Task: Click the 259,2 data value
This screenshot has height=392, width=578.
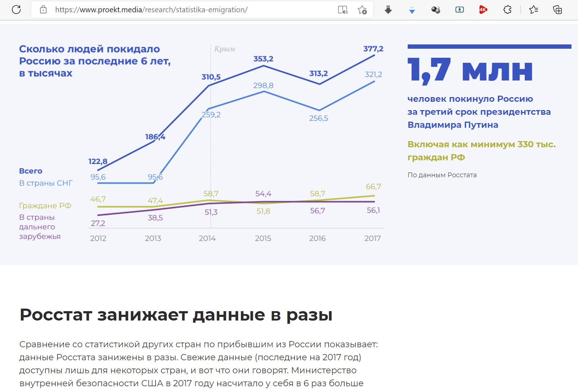Action: [211, 115]
